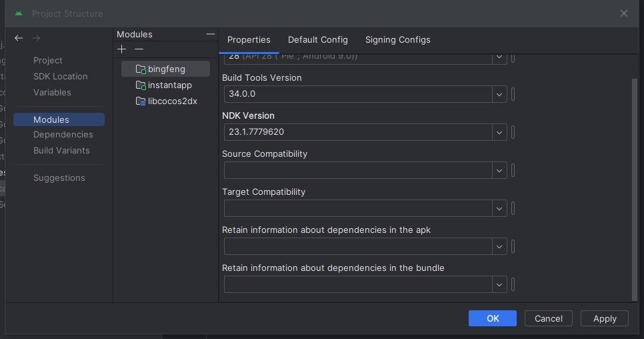
Task: Expand the Source Compatibility dropdown
Action: click(x=499, y=170)
